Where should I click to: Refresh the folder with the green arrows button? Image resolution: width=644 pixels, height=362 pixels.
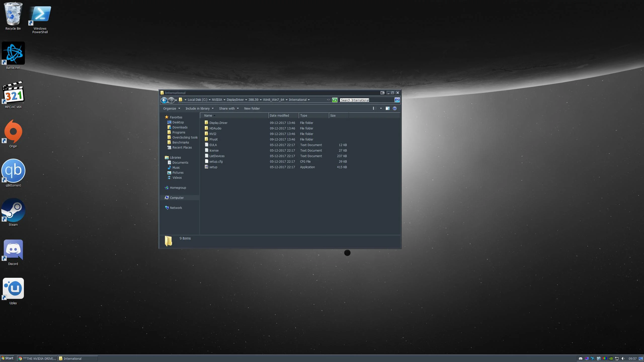point(335,100)
